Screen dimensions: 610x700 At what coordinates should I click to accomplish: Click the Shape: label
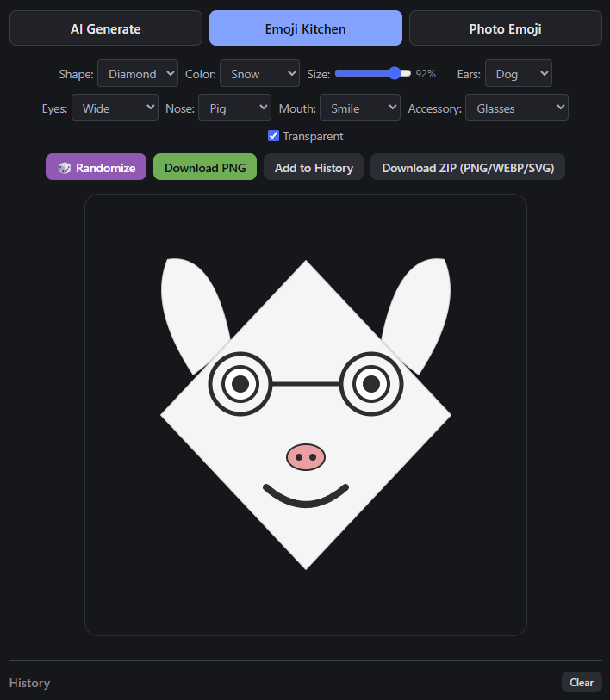[76, 74]
